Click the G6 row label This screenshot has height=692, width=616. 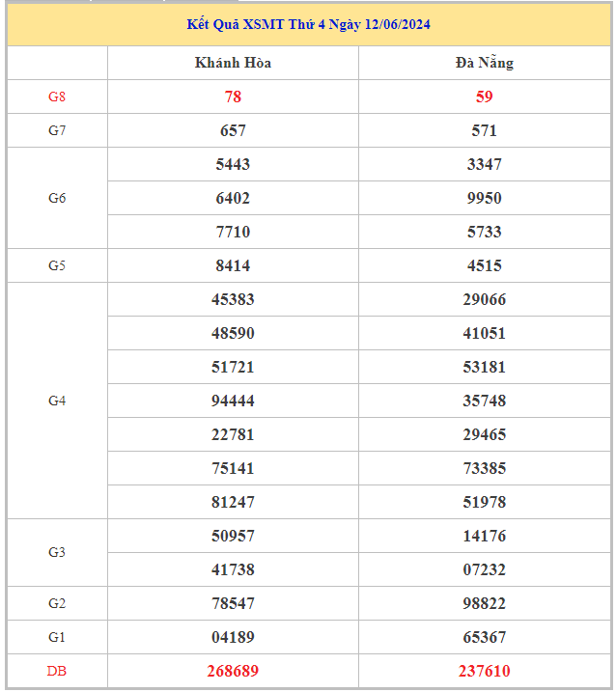(57, 198)
